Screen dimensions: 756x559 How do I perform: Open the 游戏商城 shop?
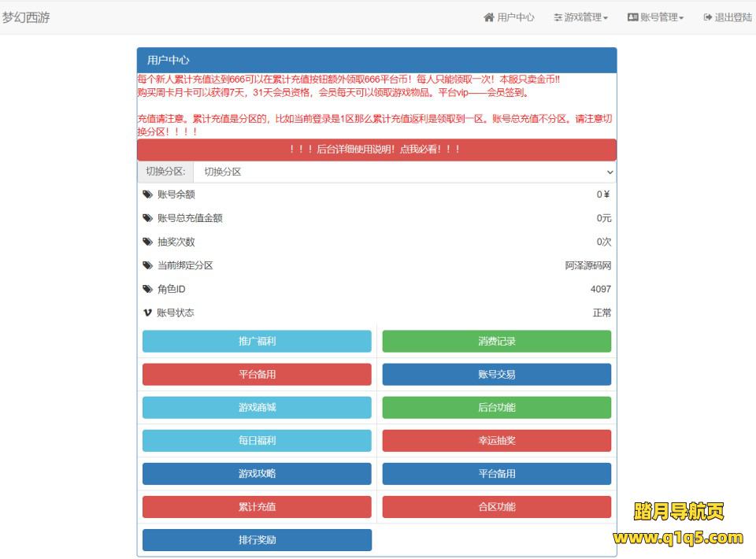click(257, 408)
